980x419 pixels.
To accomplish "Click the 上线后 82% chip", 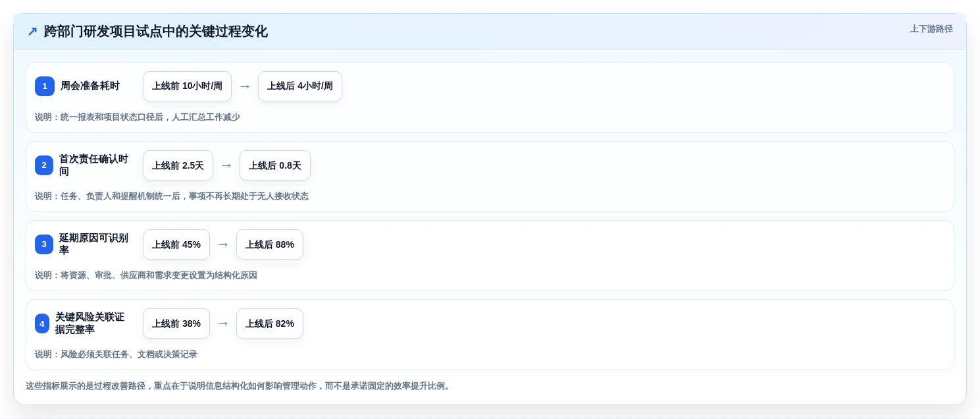I will pyautogui.click(x=270, y=323).
